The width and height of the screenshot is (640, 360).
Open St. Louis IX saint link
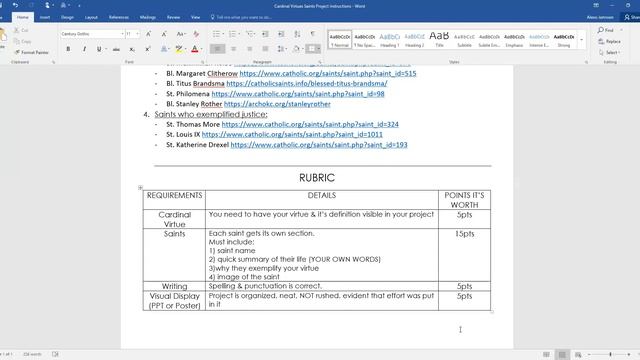pyautogui.click(x=292, y=134)
